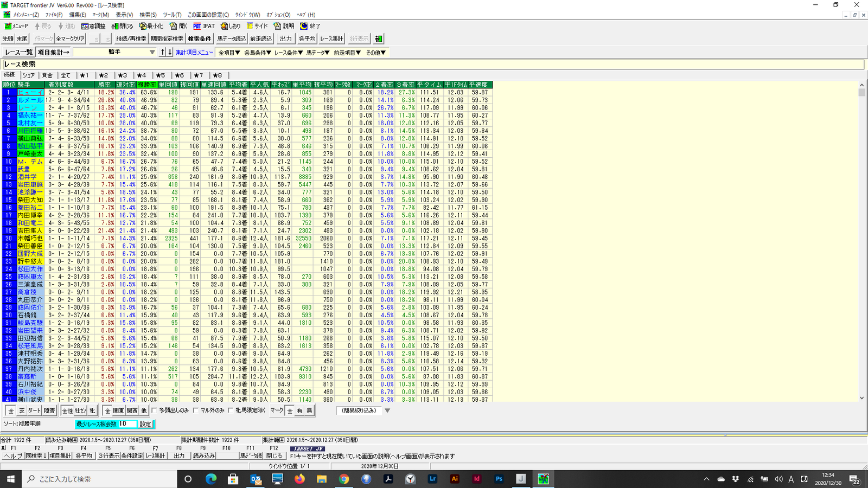Image resolution: width=868 pixels, height=488 pixels.
Task: Open Photoshop from the taskbar
Action: pyautogui.click(x=499, y=479)
